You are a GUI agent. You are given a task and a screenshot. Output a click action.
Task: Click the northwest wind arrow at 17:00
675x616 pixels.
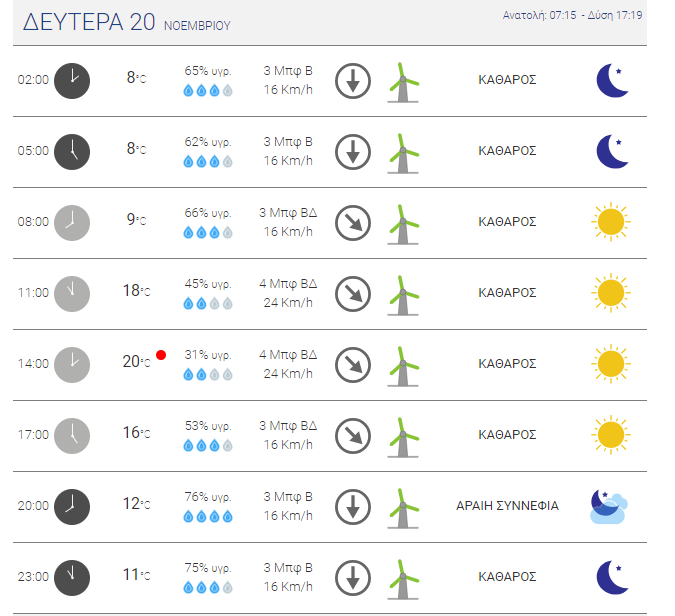[x=353, y=436]
